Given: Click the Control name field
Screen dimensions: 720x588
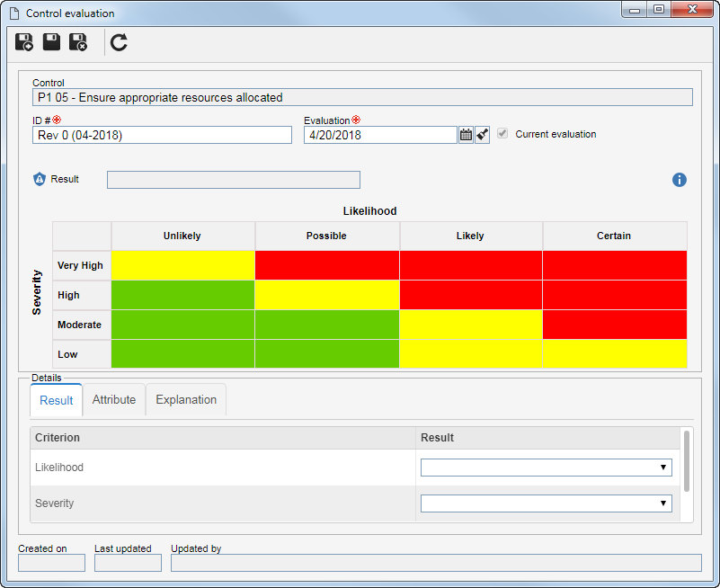Looking at the screenshot, I should [362, 97].
